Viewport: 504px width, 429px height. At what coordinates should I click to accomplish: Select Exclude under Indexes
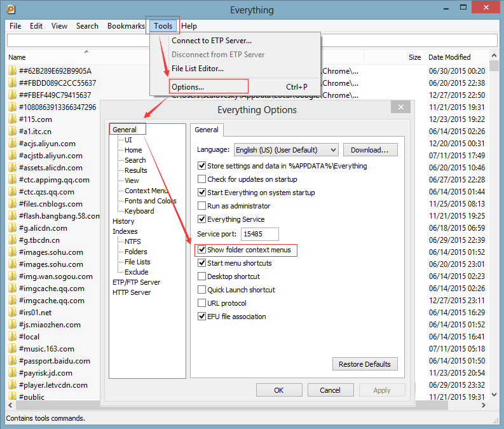coord(136,272)
